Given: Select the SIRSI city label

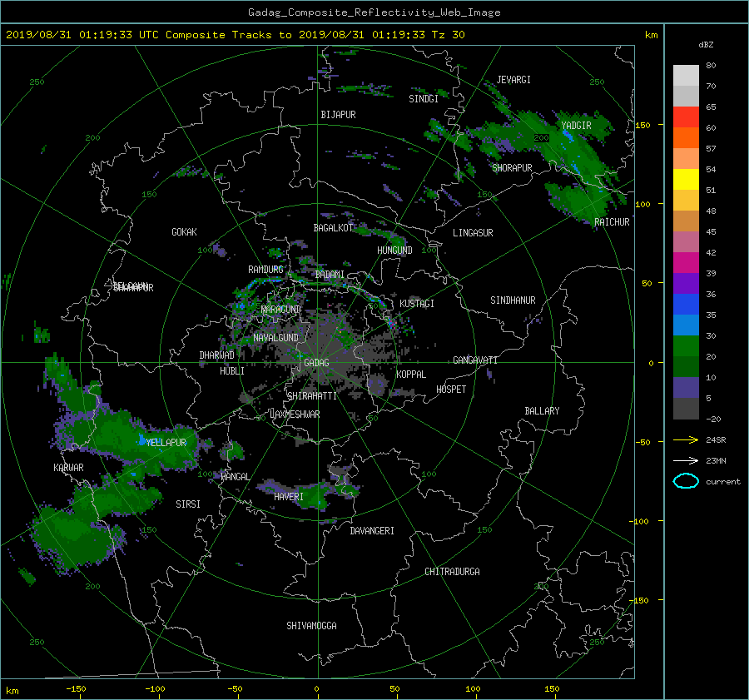Looking at the screenshot, I should point(188,504).
